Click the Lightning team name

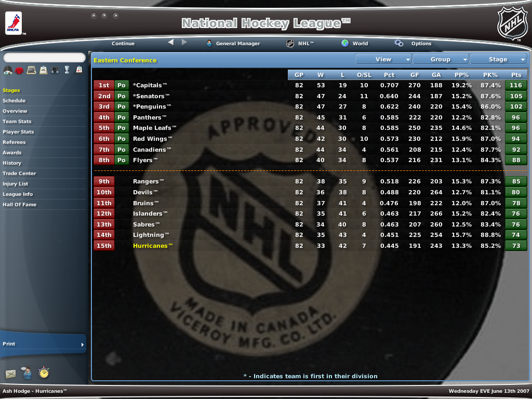[x=151, y=235]
